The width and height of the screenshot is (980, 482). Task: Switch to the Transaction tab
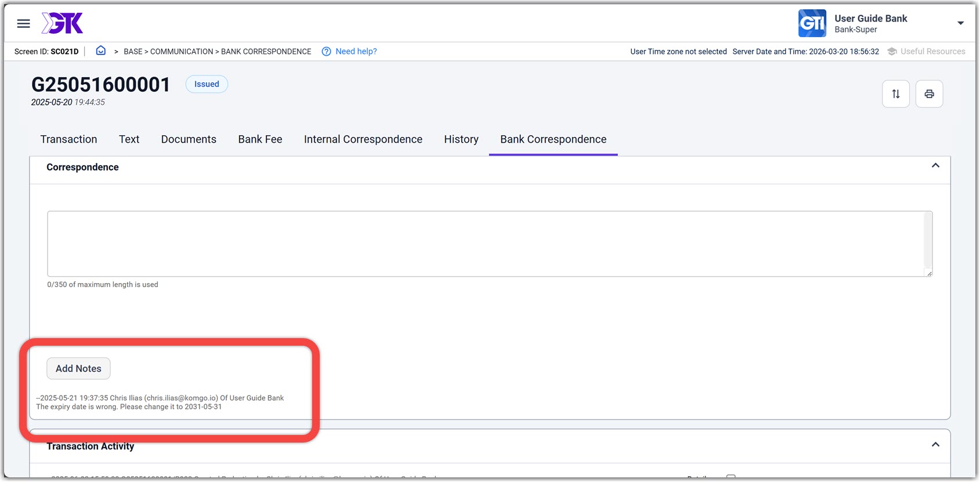pos(68,139)
